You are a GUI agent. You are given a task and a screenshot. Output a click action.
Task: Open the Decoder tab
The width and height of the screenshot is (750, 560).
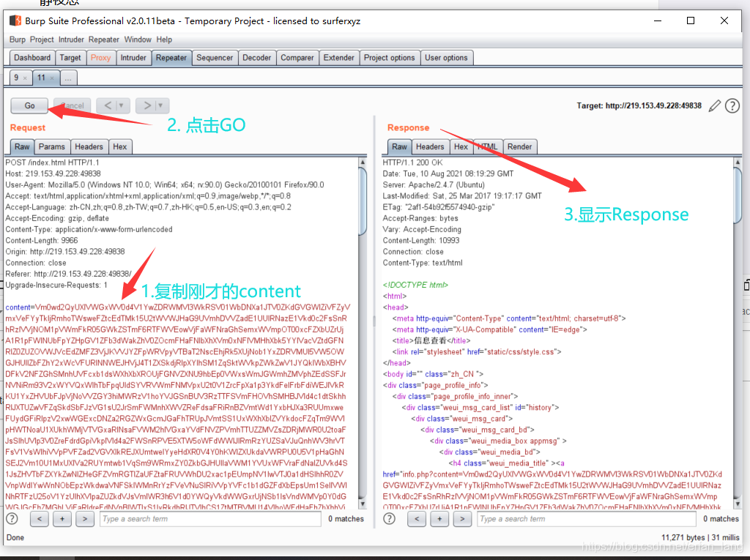tap(257, 58)
